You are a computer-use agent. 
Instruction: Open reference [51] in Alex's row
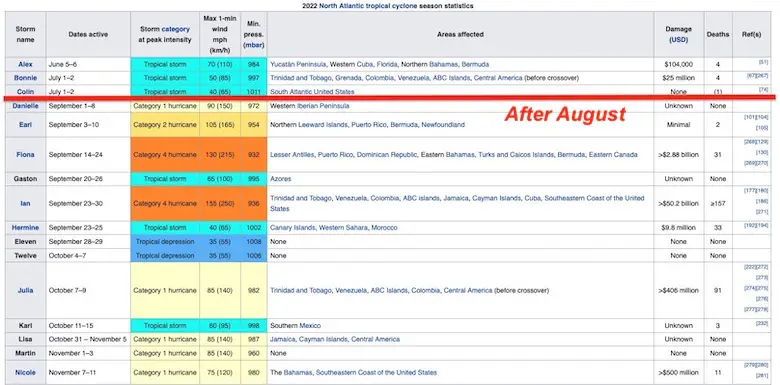tap(763, 62)
